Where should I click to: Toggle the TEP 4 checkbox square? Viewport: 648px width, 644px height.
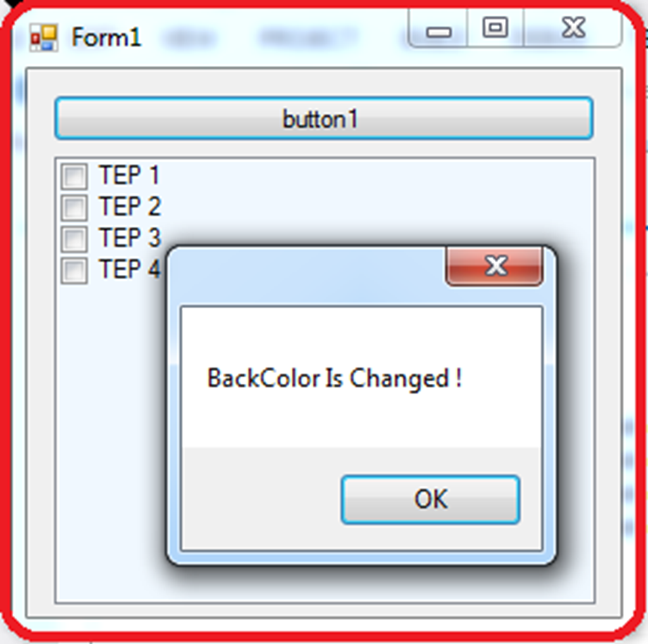click(75, 270)
